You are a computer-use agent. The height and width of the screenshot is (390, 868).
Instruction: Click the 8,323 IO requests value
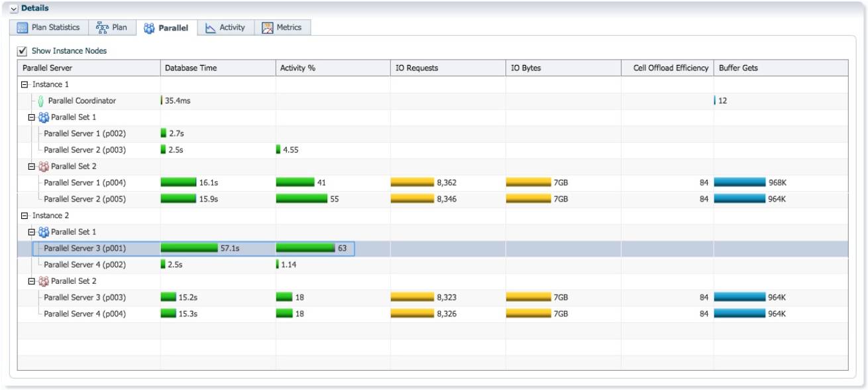(447, 297)
